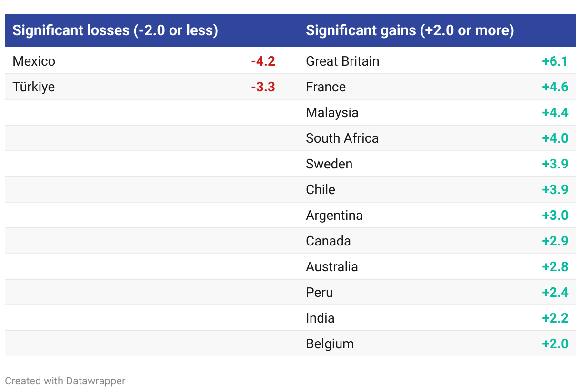Image resolution: width=581 pixels, height=392 pixels.
Task: Select the France entry
Action: pyautogui.click(x=326, y=87)
